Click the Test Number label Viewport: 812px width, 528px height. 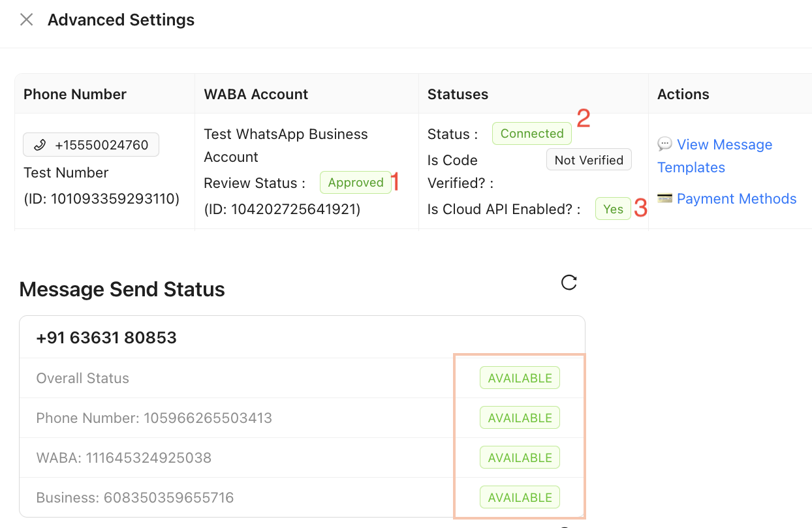(66, 172)
